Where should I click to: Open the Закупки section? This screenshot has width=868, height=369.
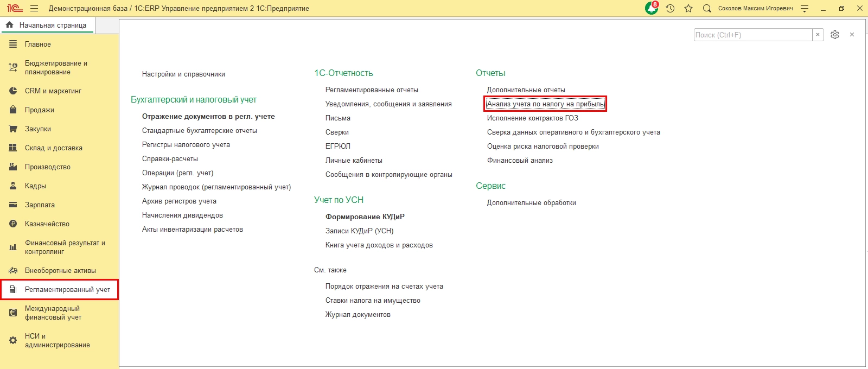38,129
